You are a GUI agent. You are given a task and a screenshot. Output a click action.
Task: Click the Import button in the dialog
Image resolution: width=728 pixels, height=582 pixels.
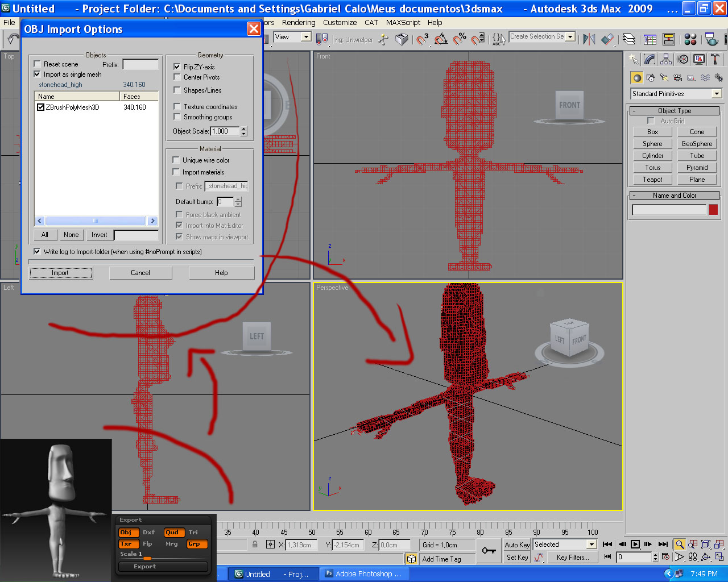pyautogui.click(x=60, y=273)
